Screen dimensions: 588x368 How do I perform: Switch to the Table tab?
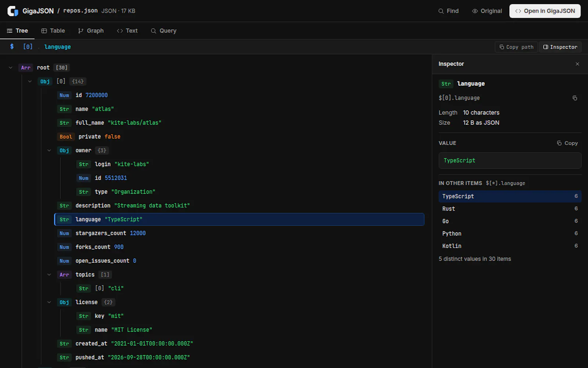53,31
